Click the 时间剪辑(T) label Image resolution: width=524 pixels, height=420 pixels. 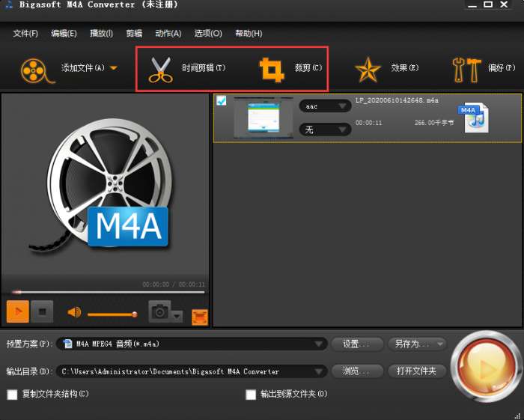[x=204, y=68]
